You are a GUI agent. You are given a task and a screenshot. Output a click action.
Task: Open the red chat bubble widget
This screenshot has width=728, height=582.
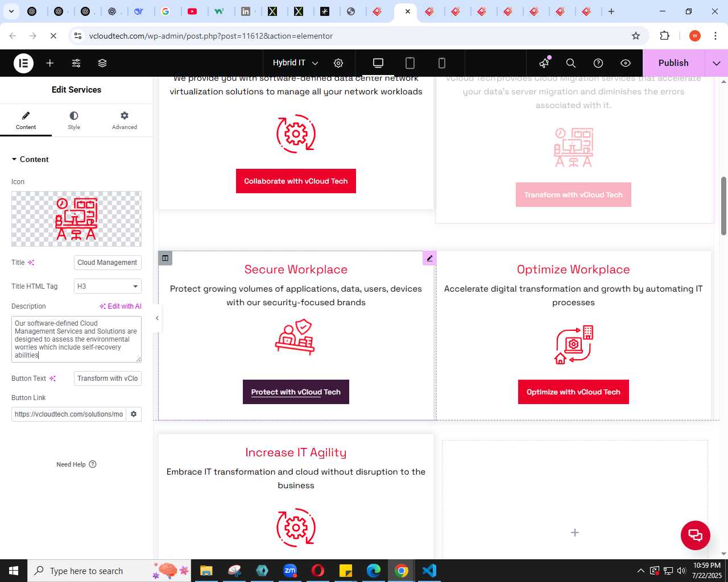click(696, 535)
